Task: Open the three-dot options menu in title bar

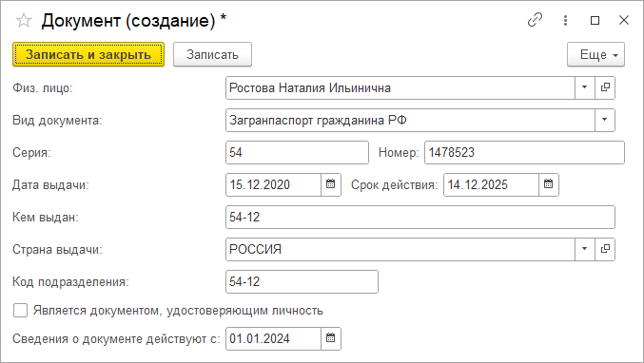Action: pyautogui.click(x=566, y=20)
